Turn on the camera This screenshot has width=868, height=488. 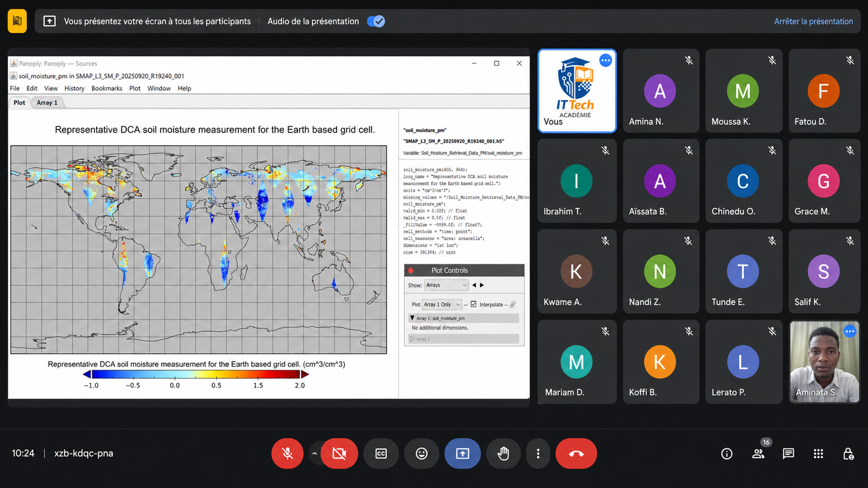tap(339, 453)
